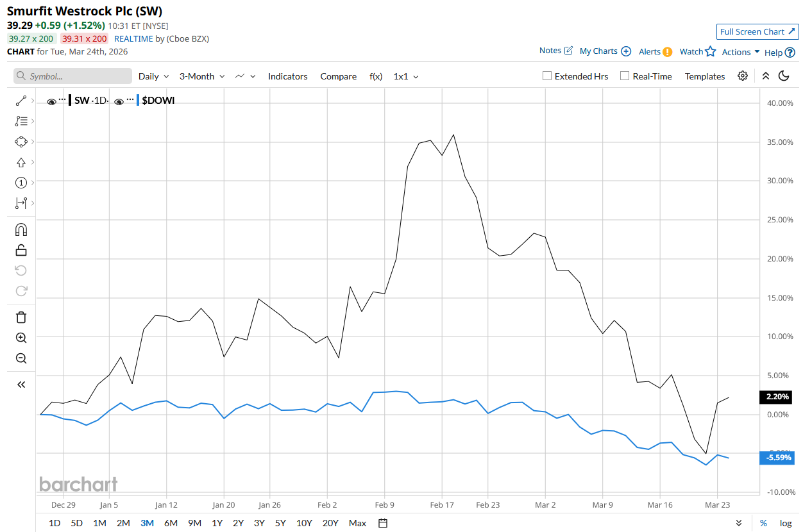Select the arrow marker tool
The width and height of the screenshot is (812, 532).
click(x=21, y=162)
